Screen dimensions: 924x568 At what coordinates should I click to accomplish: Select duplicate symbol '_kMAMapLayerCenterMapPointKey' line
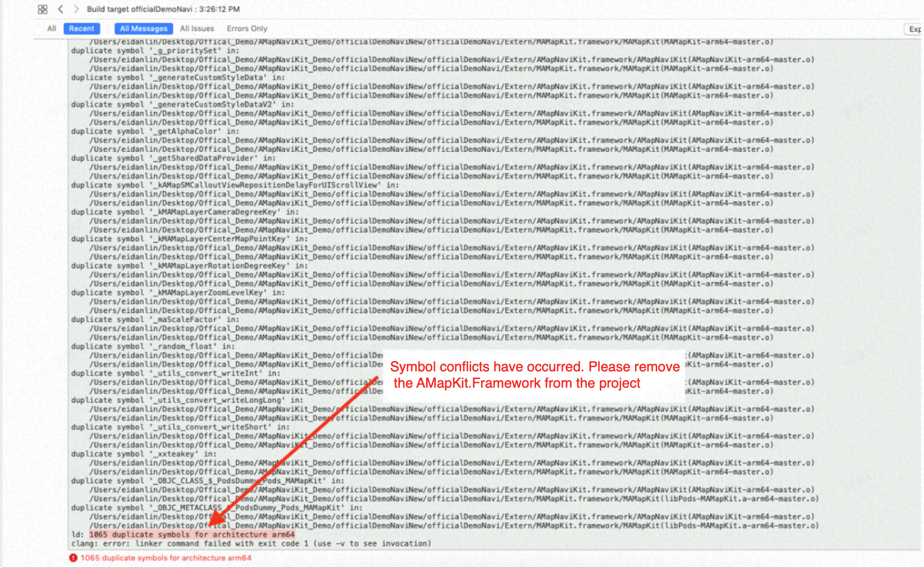(x=189, y=239)
